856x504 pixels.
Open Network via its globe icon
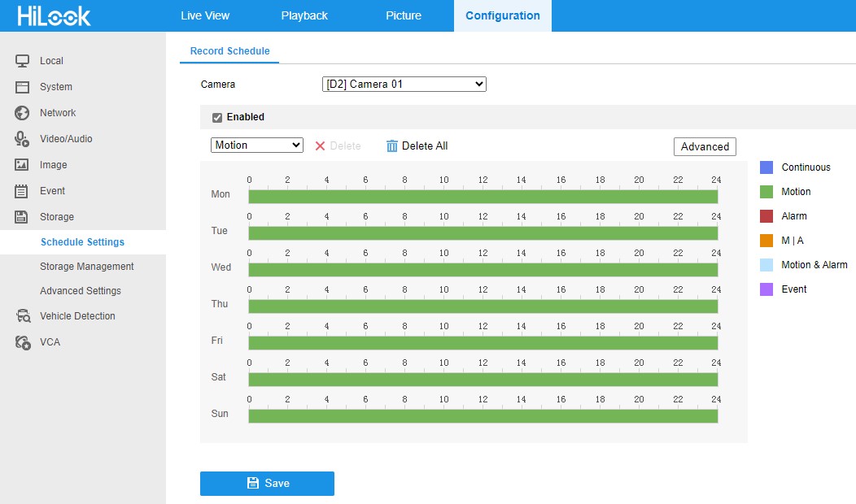tap(23, 113)
